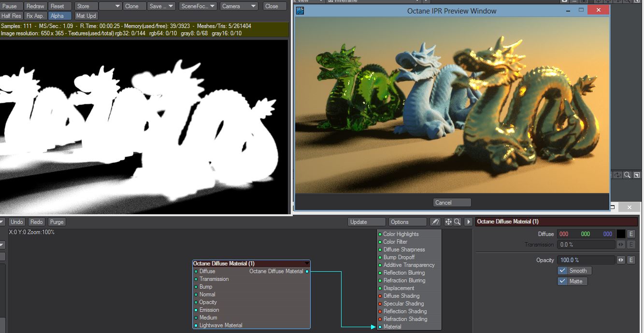
Task: Toggle the Alpha channel button
Action: pyautogui.click(x=59, y=16)
